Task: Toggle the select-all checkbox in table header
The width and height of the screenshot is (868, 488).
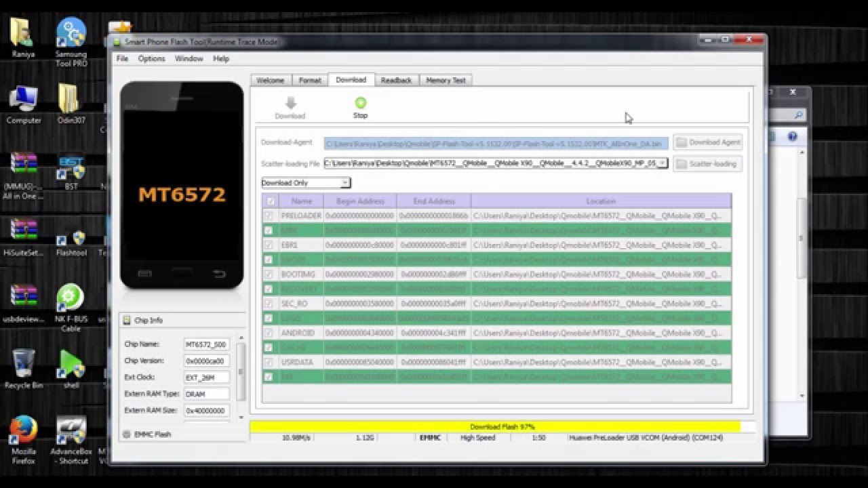Action: click(271, 201)
